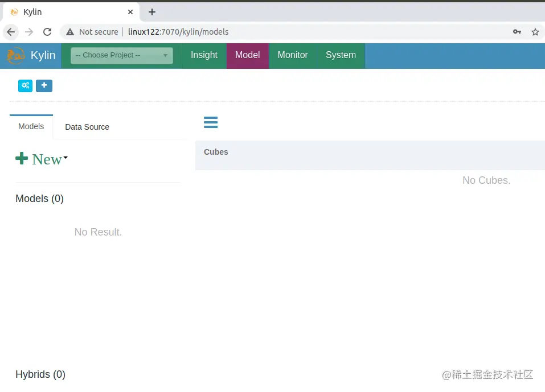Image resolution: width=545 pixels, height=392 pixels.
Task: Click the browser forward arrow
Action: (x=29, y=32)
